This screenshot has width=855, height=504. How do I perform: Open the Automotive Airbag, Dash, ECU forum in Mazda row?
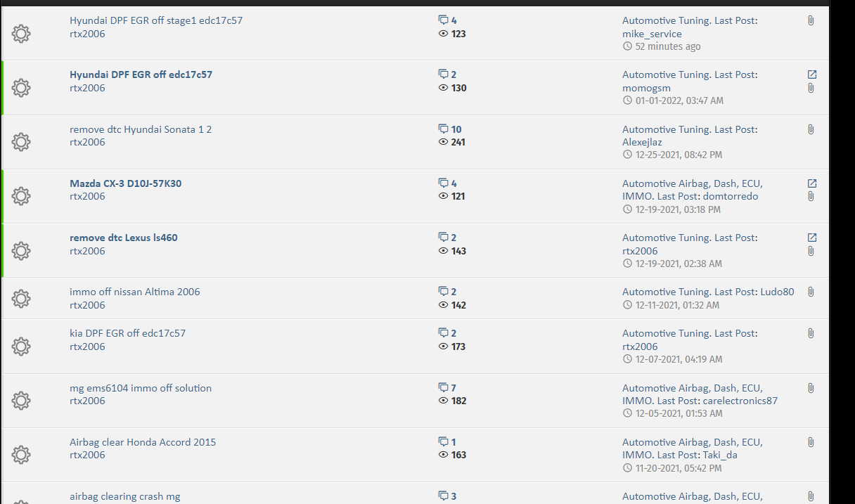[x=693, y=190]
